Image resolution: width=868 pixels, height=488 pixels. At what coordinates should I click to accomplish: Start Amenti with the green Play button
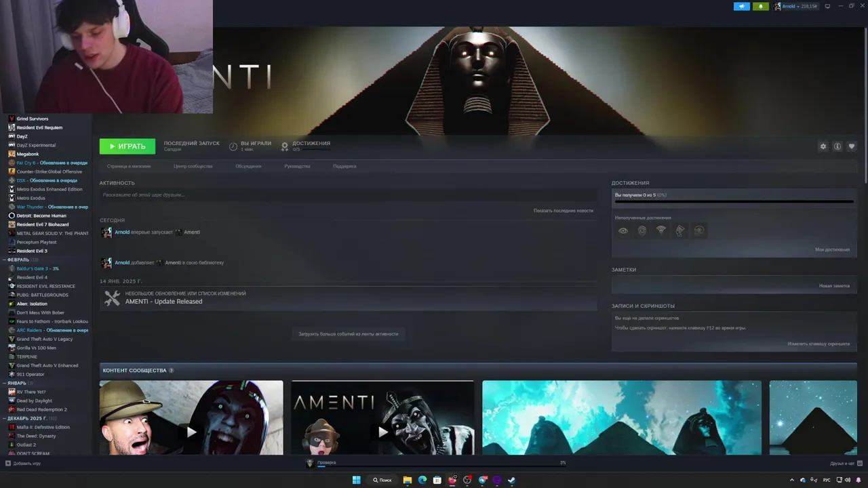[x=127, y=146]
